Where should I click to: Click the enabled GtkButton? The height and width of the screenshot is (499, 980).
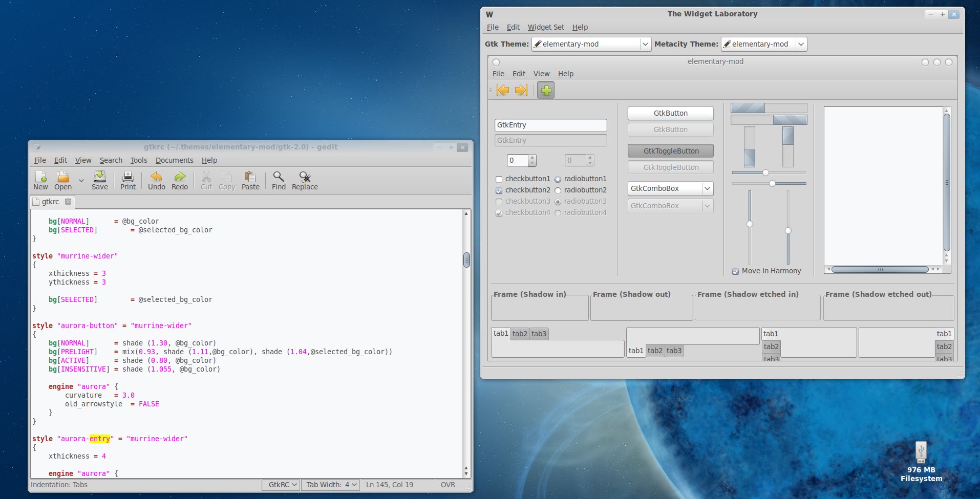pyautogui.click(x=670, y=113)
